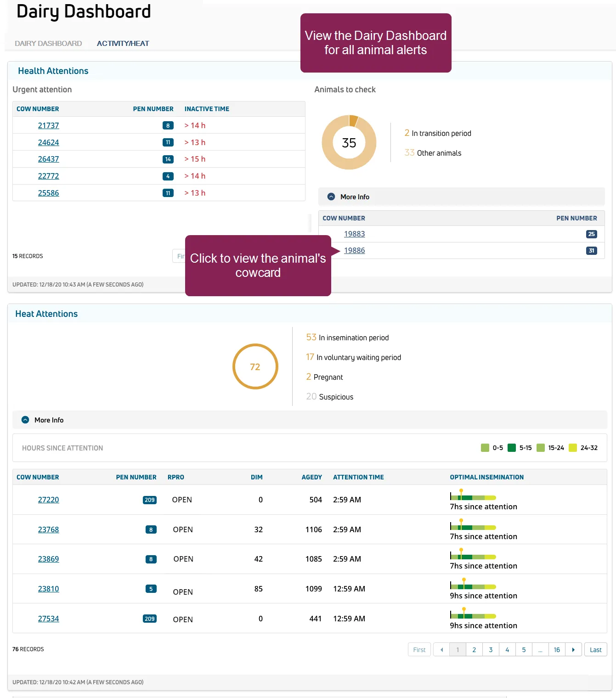Viewport: 616px width, 698px height.
Task: Open cow 23810 link
Action: [48, 589]
